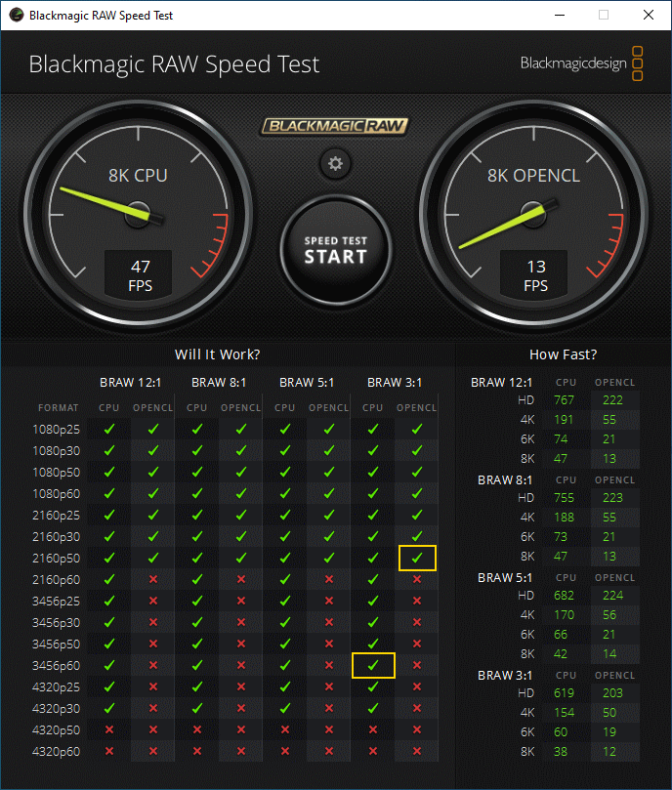Image resolution: width=672 pixels, height=790 pixels.
Task: Open settings gear icon
Action: click(336, 163)
